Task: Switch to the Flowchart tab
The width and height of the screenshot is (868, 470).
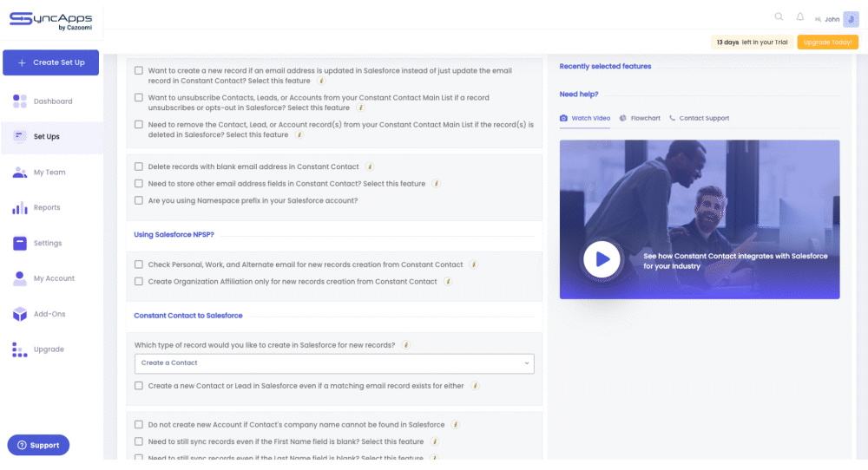Action: (x=640, y=118)
